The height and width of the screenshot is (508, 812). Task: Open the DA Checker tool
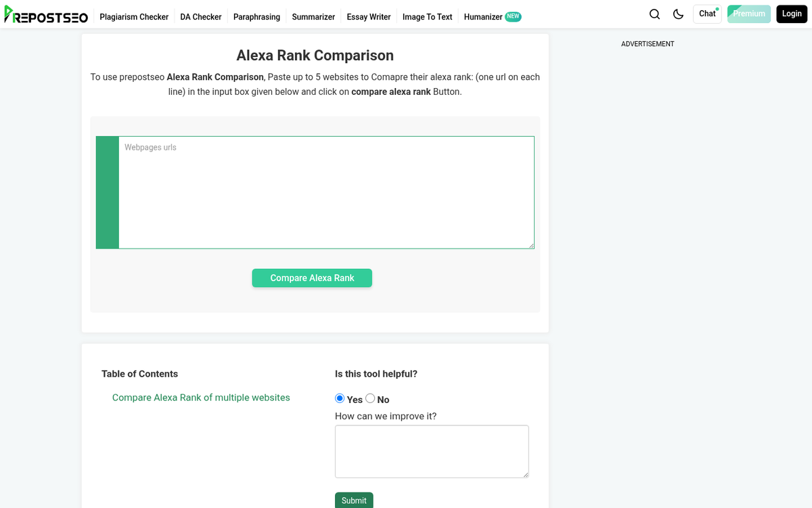(x=200, y=17)
